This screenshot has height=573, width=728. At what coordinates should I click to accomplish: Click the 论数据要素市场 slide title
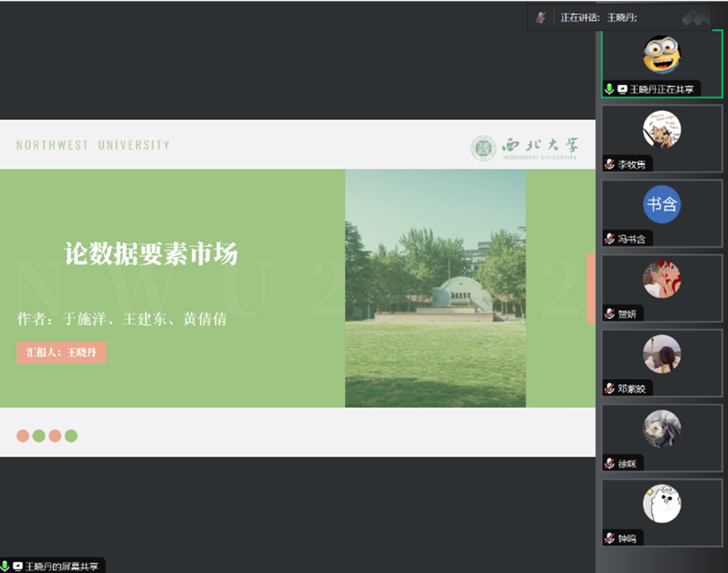(151, 254)
